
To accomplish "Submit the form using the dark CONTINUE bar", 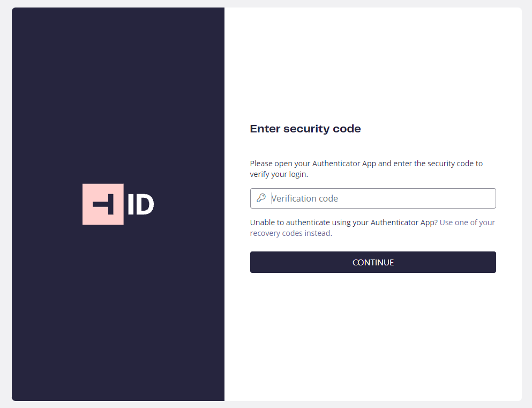I will 373,262.
